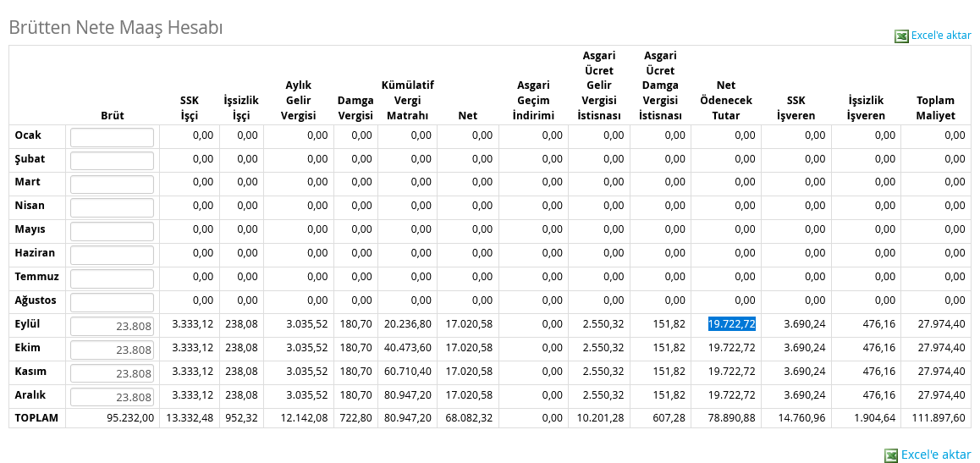Select the Eylül Brüt input with 23.808
The image size is (980, 463).
[112, 326]
